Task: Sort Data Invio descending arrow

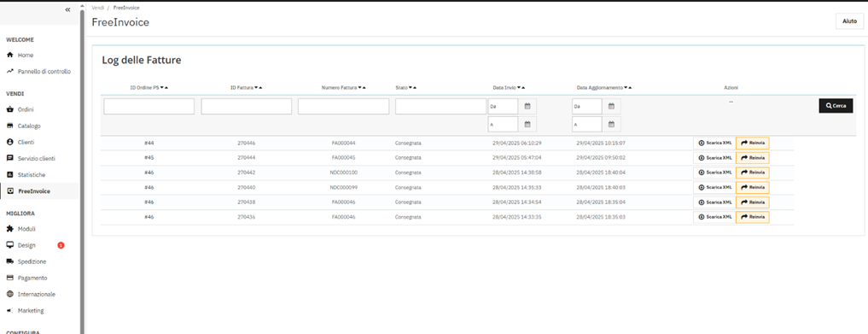Action: point(519,88)
